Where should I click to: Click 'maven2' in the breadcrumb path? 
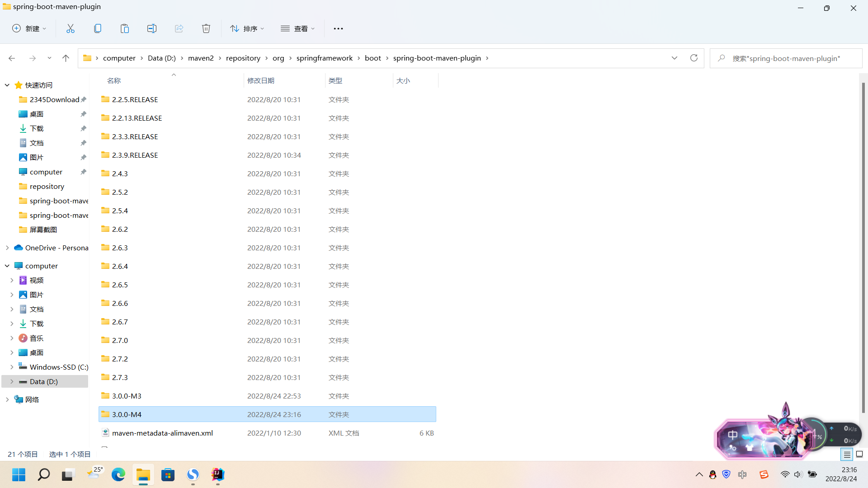pyautogui.click(x=201, y=58)
